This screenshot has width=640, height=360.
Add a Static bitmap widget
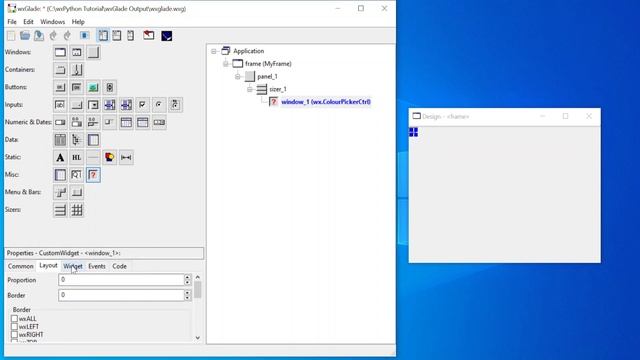[109, 158]
